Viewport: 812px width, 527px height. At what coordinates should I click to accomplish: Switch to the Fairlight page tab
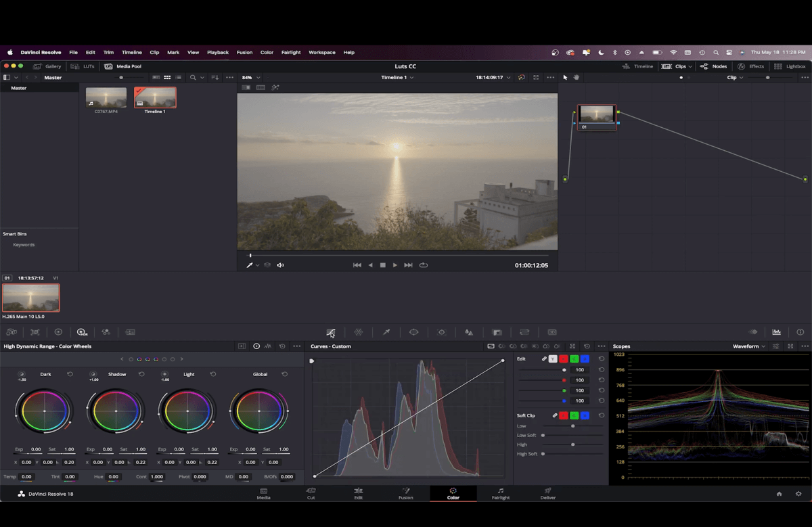(501, 493)
